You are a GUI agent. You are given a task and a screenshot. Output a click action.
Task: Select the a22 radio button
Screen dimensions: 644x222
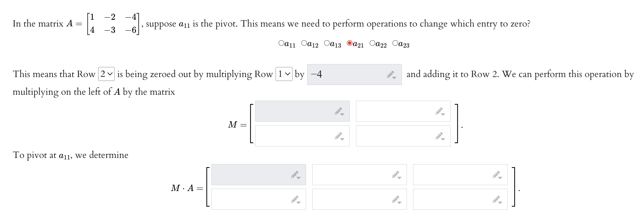pyautogui.click(x=372, y=43)
